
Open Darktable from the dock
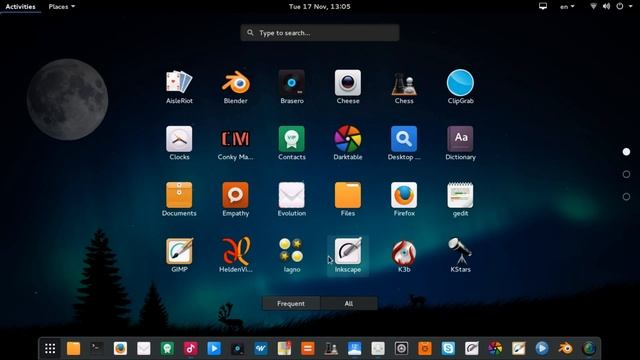click(x=495, y=349)
